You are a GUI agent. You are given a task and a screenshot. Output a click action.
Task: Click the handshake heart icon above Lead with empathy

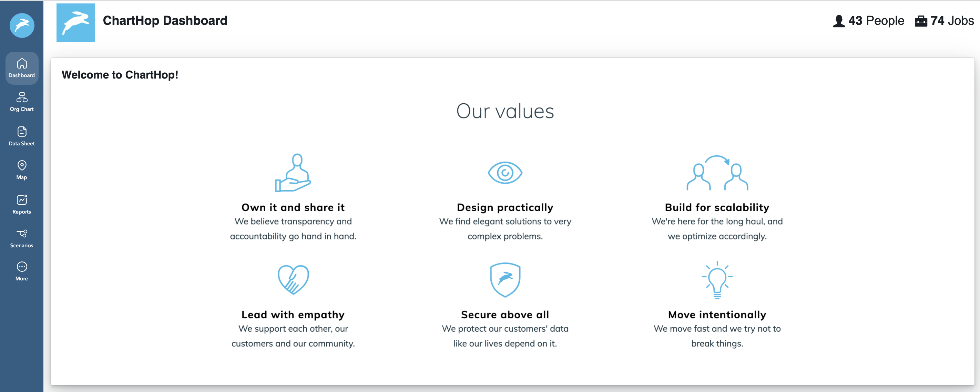point(293,280)
